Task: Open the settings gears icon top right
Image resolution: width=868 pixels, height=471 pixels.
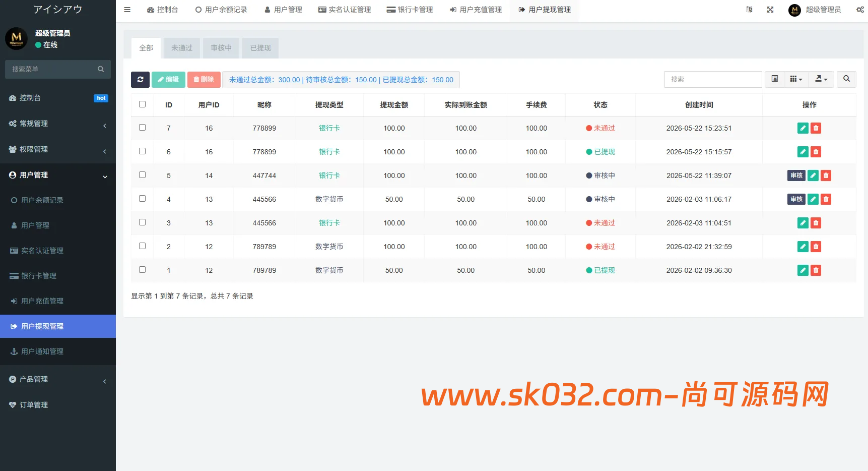Action: [x=860, y=10]
